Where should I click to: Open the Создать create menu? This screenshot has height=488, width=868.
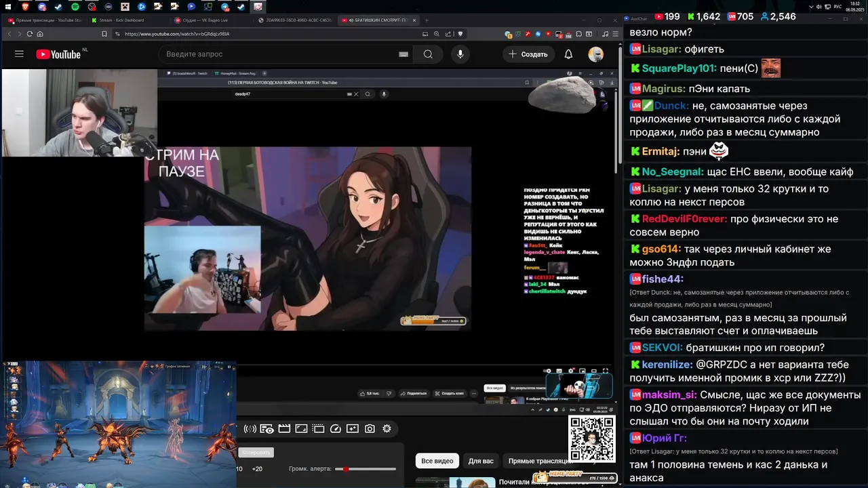pos(528,54)
